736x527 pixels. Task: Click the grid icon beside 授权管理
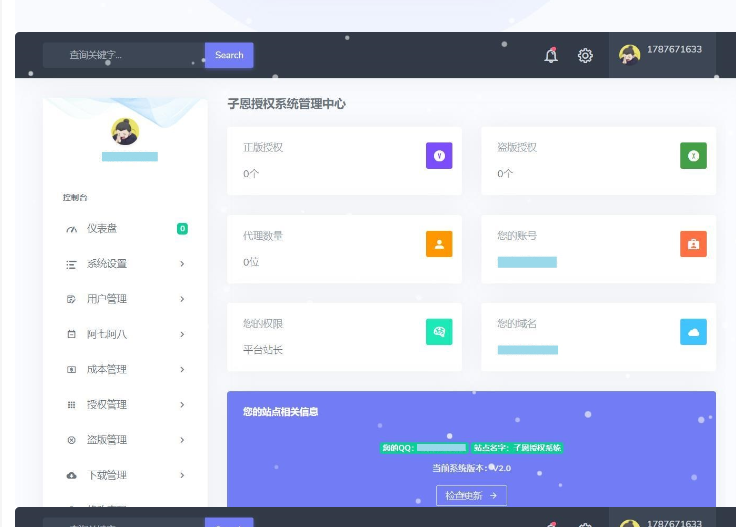(71, 405)
